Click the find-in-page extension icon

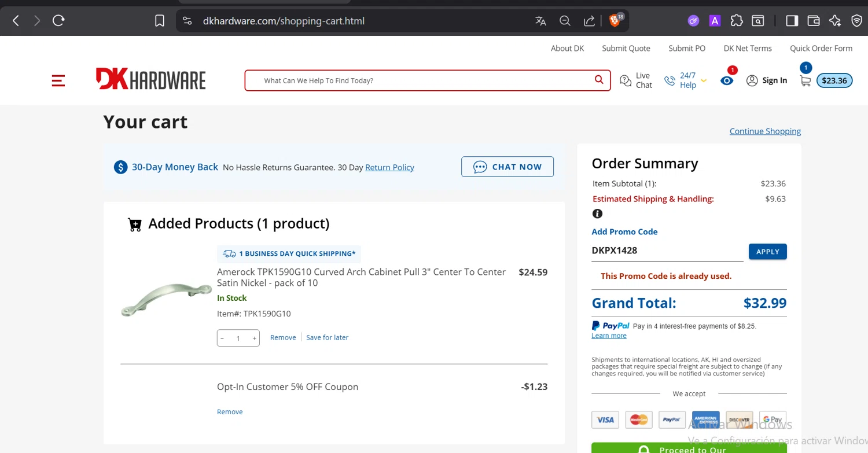(757, 21)
